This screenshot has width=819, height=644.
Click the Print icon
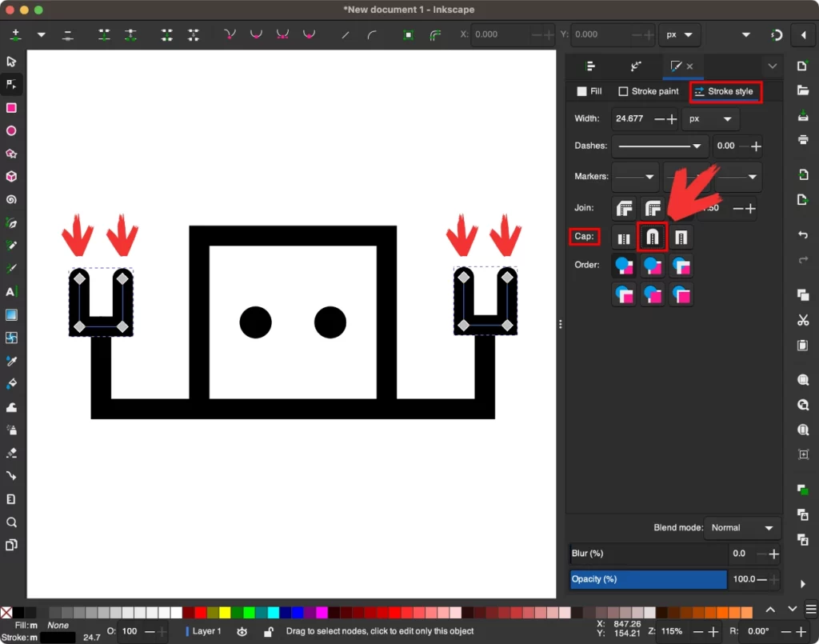point(803,139)
